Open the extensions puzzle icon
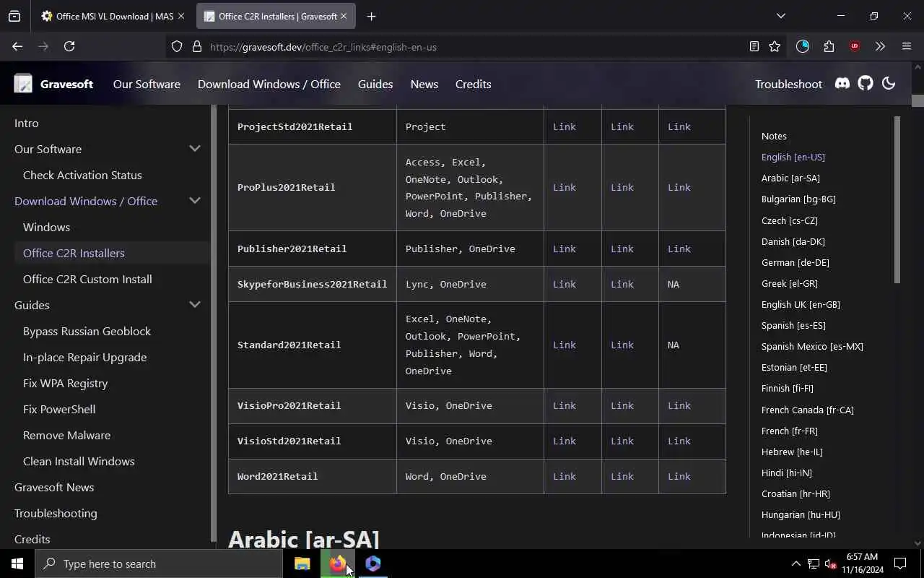Screen dimensions: 924x578 point(829,46)
